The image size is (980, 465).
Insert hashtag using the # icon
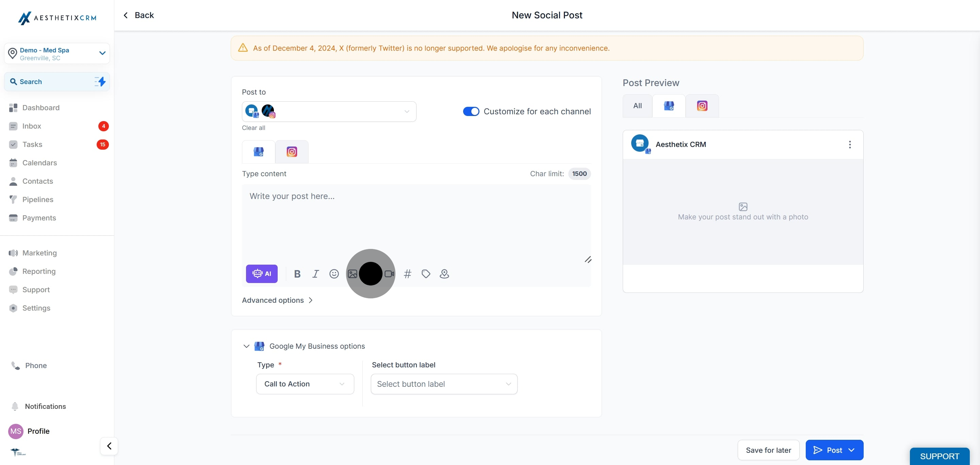(x=407, y=274)
